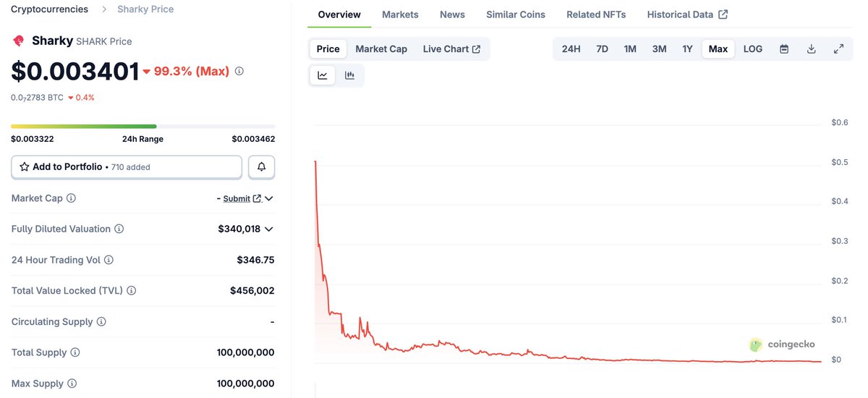Download chart data via download icon
Viewport: 868px width, 398px height.
point(812,49)
